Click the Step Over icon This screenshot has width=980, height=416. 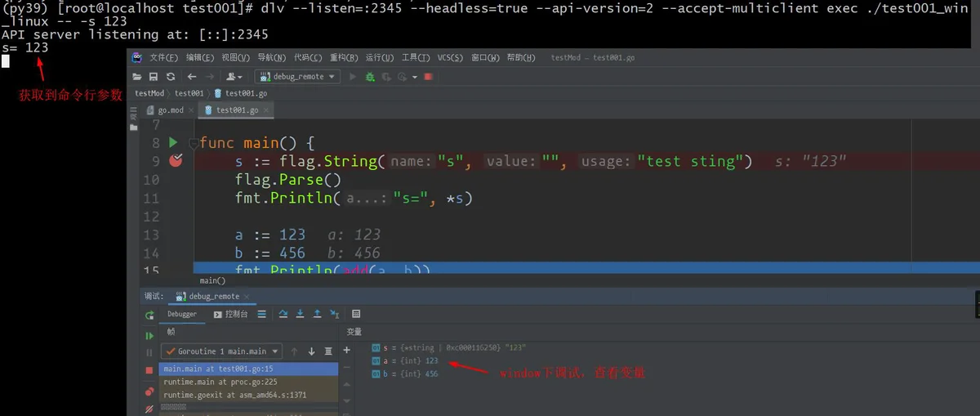[x=283, y=314]
